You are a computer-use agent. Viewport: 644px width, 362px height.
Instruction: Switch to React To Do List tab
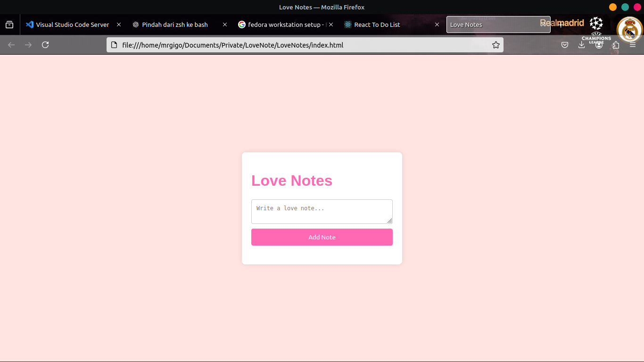pyautogui.click(x=391, y=25)
